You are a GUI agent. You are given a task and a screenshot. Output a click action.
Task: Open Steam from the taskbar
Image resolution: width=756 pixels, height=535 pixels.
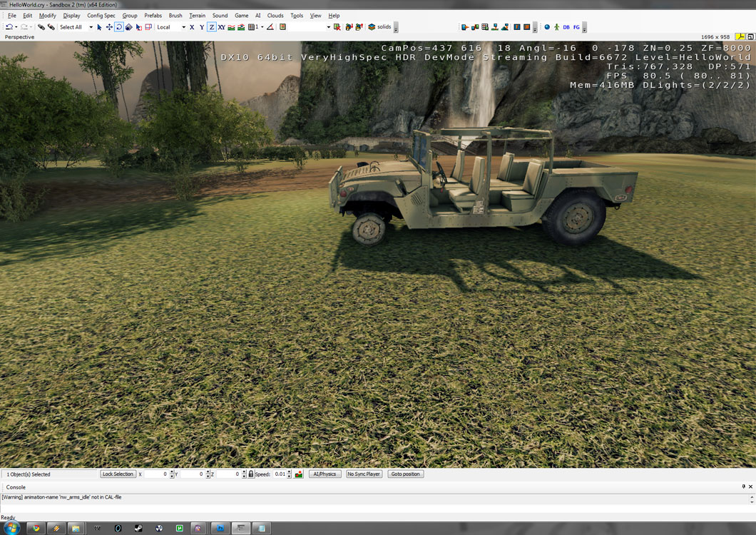coord(138,529)
